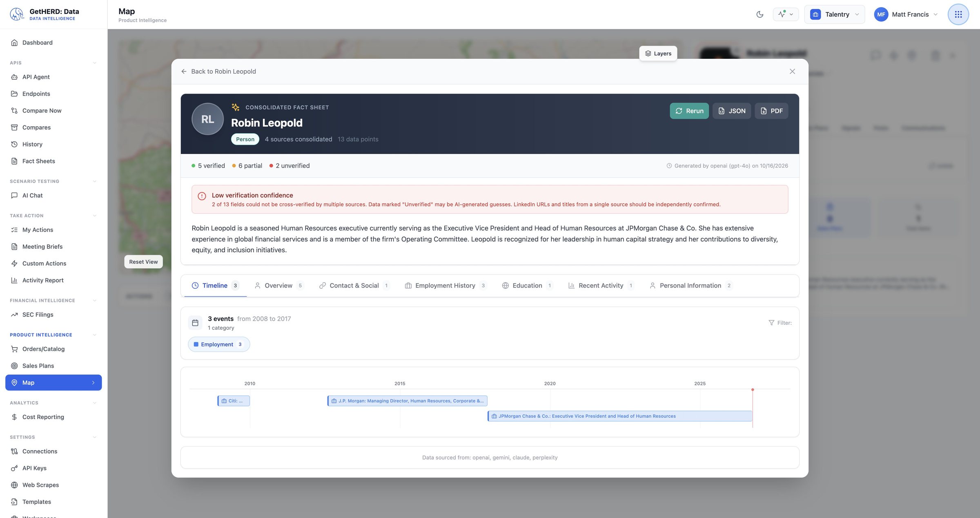Switch to the Employment History tab

(445, 286)
